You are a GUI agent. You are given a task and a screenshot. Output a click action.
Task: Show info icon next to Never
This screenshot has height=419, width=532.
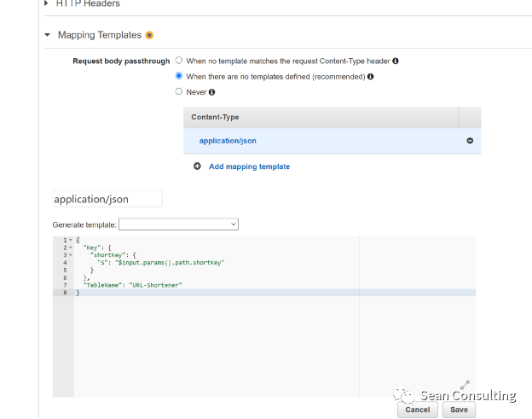pos(211,92)
